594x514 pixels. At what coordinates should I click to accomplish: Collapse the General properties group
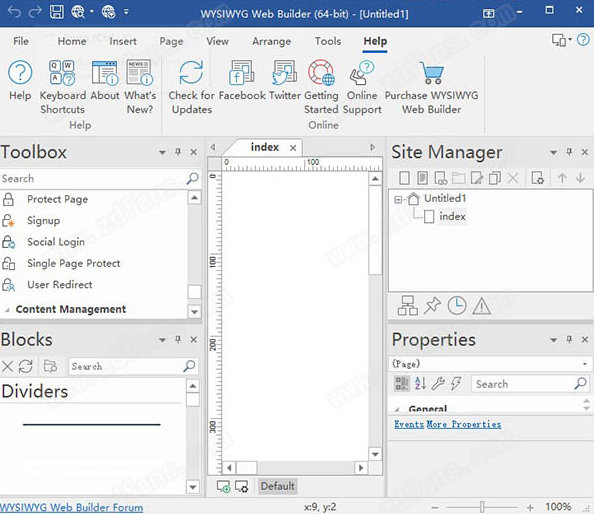(397, 409)
